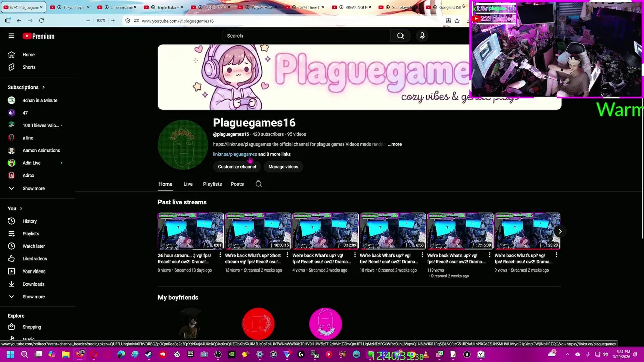Image resolution: width=644 pixels, height=362 pixels.
Task: Switch to the channel Live tab
Action: click(188, 184)
